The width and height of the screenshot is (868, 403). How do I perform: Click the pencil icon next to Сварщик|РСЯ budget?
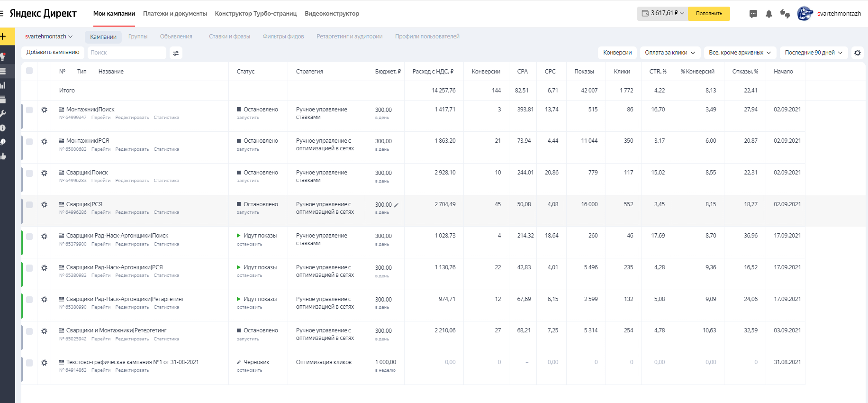[x=397, y=205]
